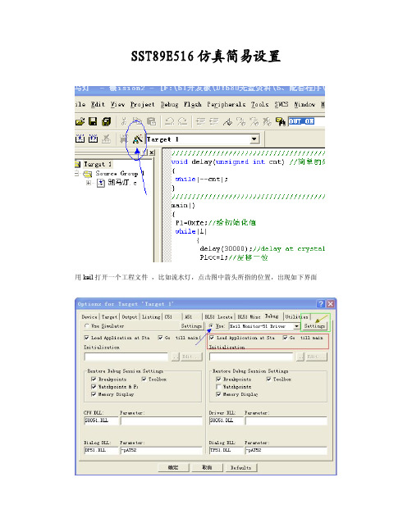Click the Settings button beside driver dropdown
Screen dimensions: 412x532
[x=314, y=326]
